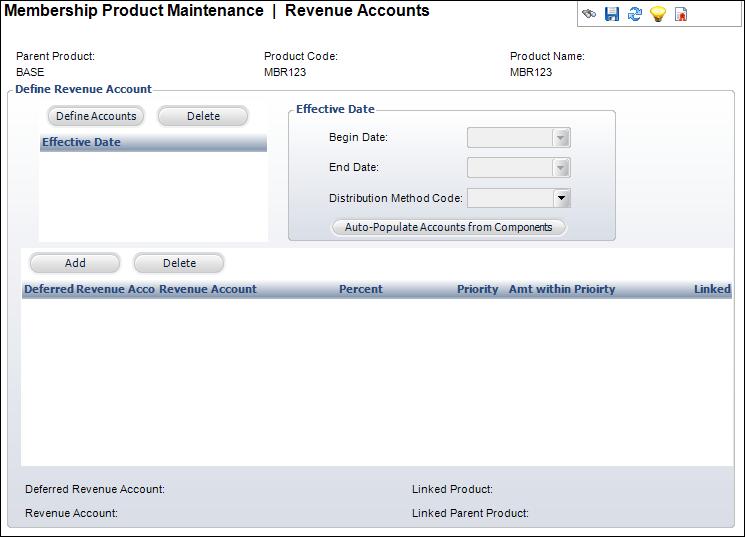Open the Begin Date dropdown arrow
Screen dimensions: 745x537
(x=561, y=138)
